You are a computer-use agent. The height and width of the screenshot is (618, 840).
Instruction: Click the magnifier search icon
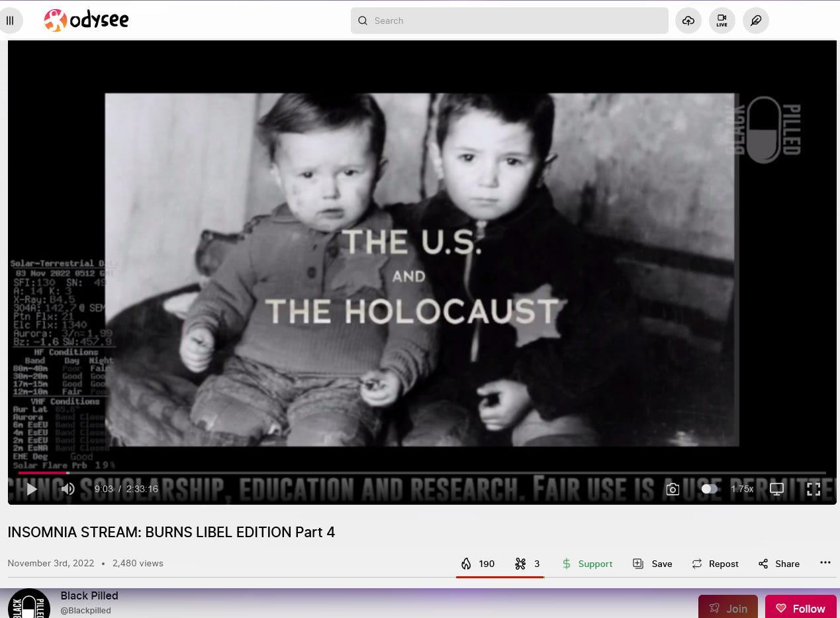click(363, 21)
